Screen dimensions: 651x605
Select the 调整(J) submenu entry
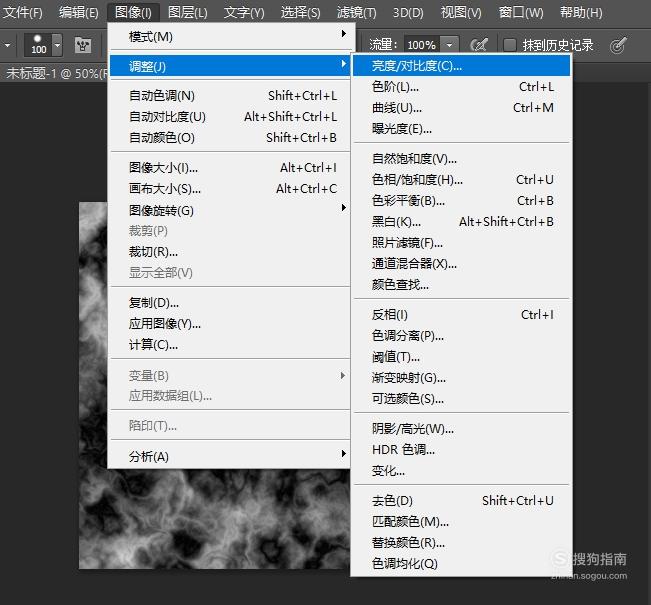[x=230, y=66]
